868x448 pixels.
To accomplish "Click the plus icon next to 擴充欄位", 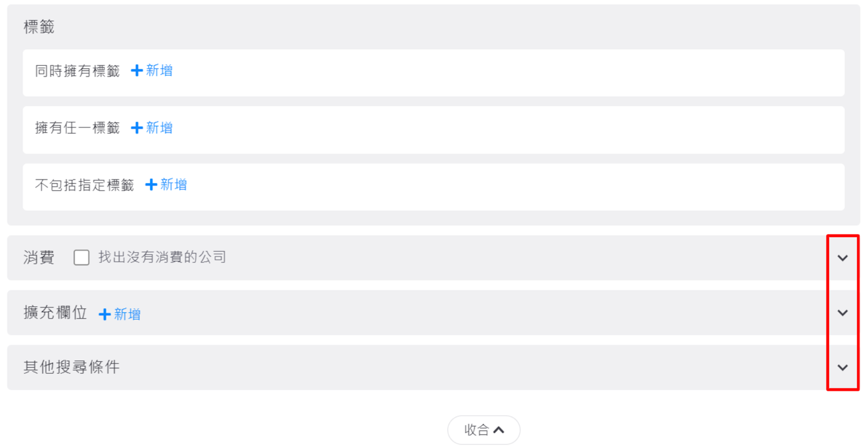I will tap(105, 314).
